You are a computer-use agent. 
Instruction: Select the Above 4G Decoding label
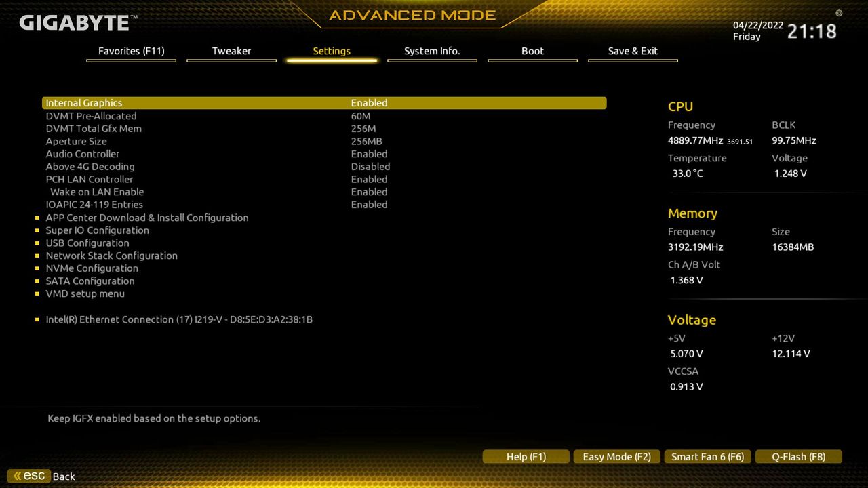point(90,167)
